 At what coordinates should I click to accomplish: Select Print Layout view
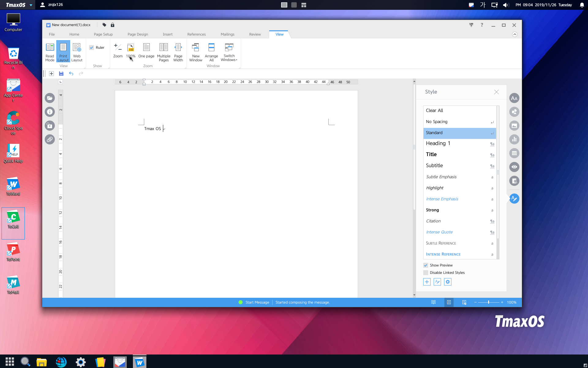coord(63,52)
